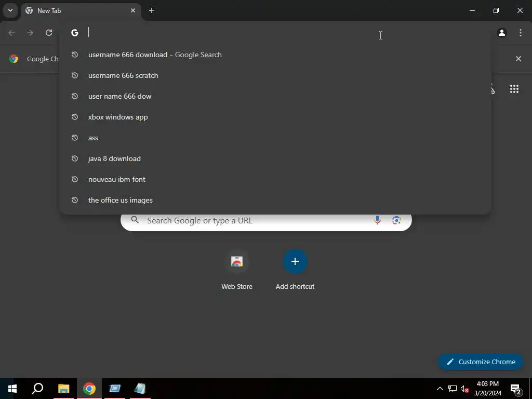This screenshot has height=399, width=532.
Task: Click the network icon in system tray
Action: click(453, 389)
